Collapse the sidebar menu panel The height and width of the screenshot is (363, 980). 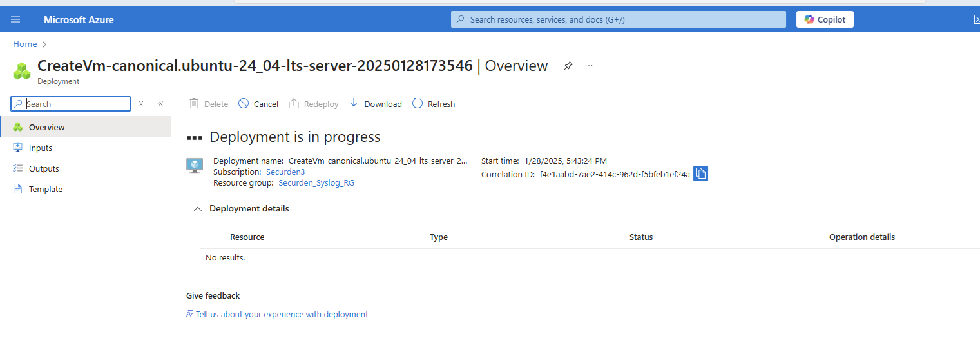coord(160,104)
